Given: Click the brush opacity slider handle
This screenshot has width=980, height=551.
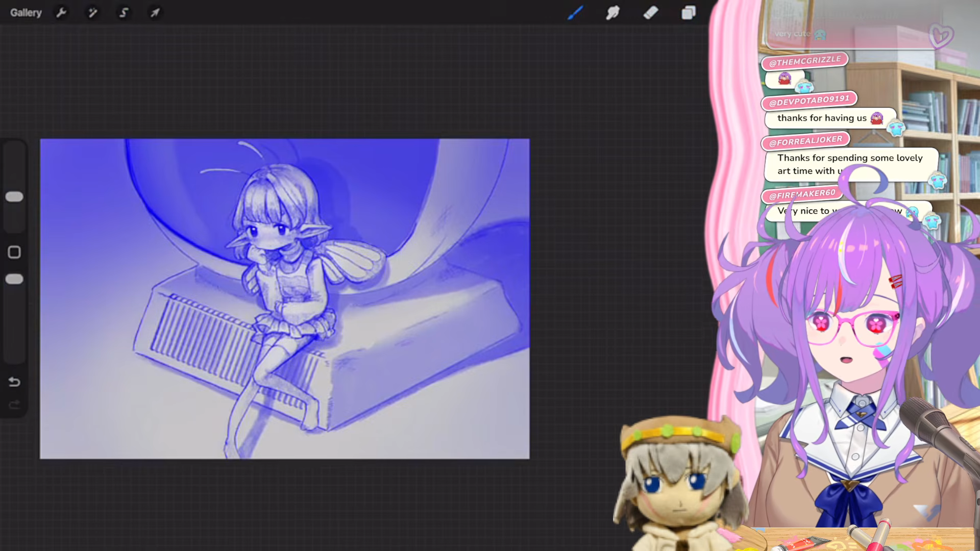Looking at the screenshot, I should coord(14,279).
